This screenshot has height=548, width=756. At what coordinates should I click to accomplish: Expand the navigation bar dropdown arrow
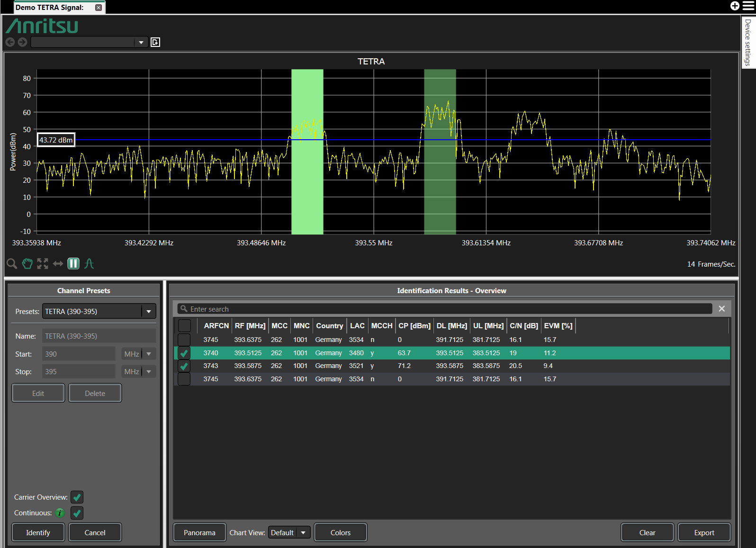pyautogui.click(x=141, y=43)
